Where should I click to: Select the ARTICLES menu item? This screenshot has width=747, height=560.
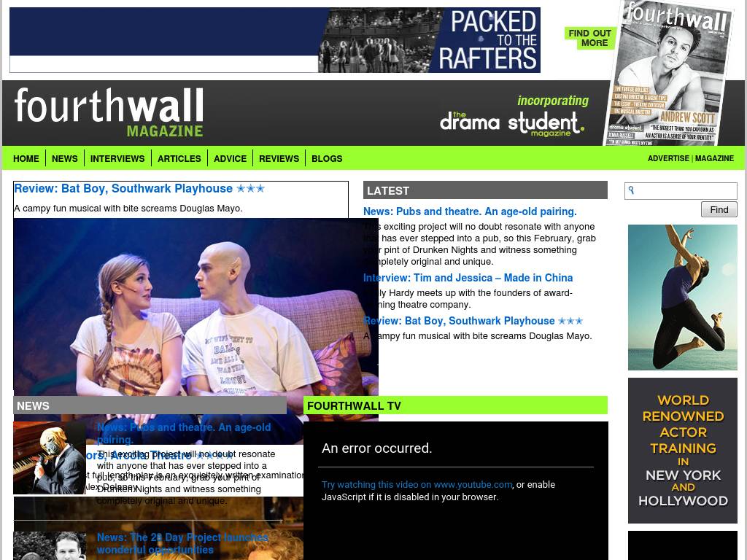[x=179, y=158]
